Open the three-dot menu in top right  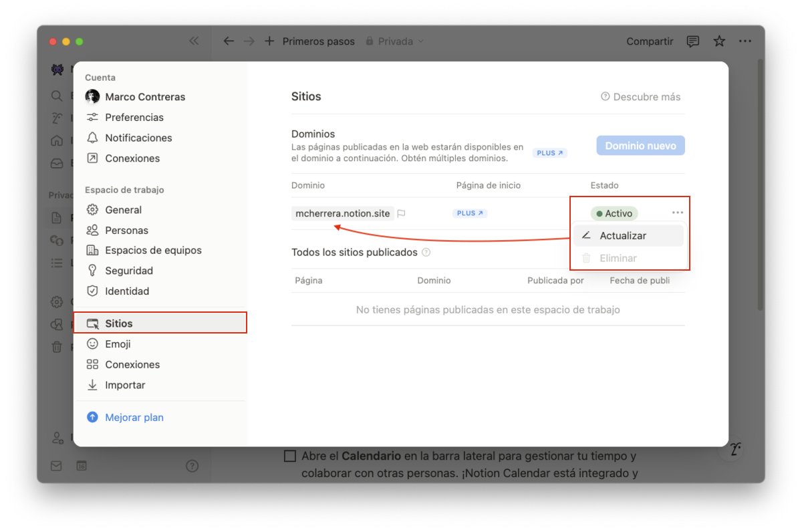click(745, 41)
